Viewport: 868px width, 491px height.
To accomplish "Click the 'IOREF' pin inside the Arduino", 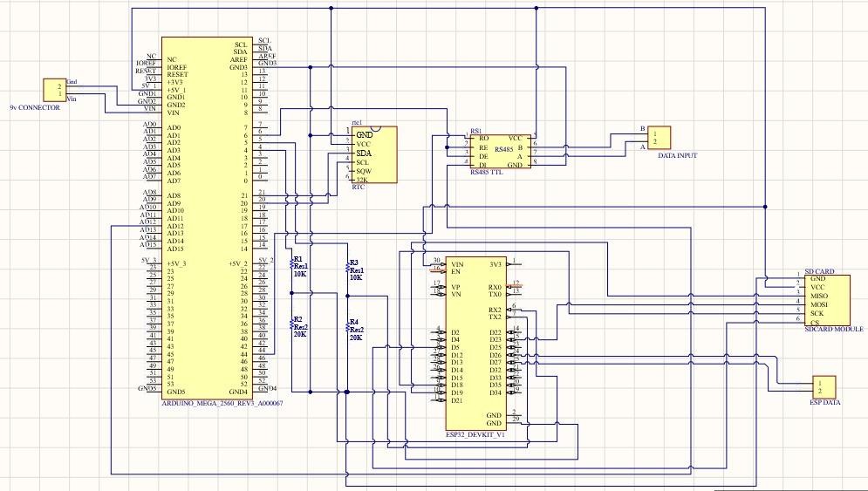I will click(x=176, y=67).
